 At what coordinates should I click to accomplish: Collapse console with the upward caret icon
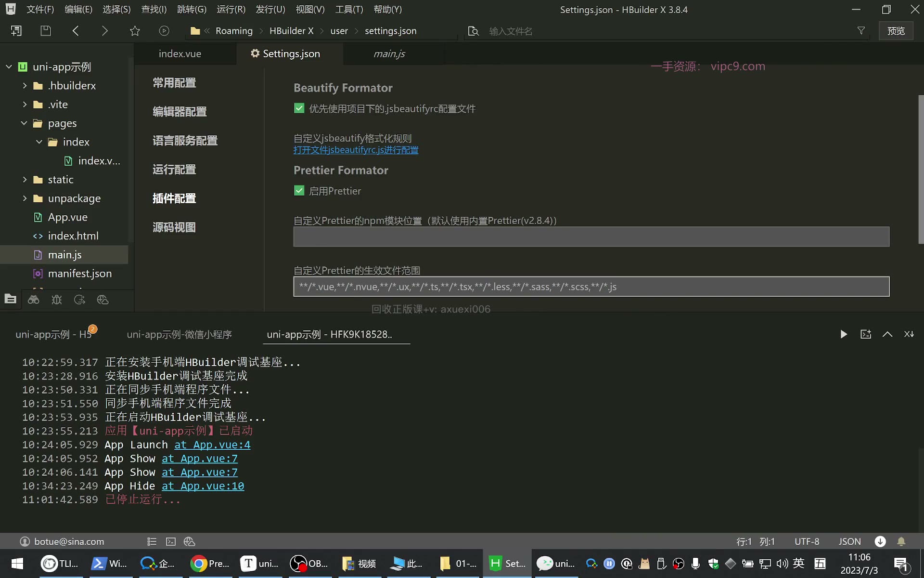(x=887, y=334)
